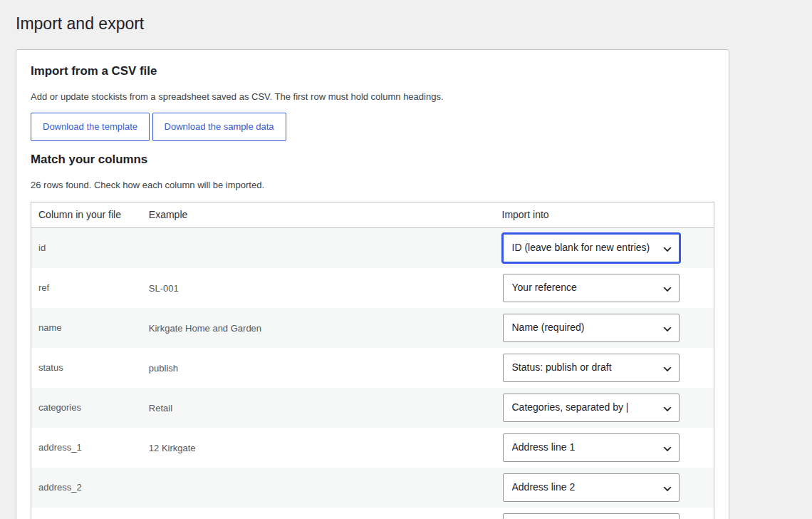Open the Address line 2 dropdown
This screenshot has width=812, height=519.
[591, 488]
